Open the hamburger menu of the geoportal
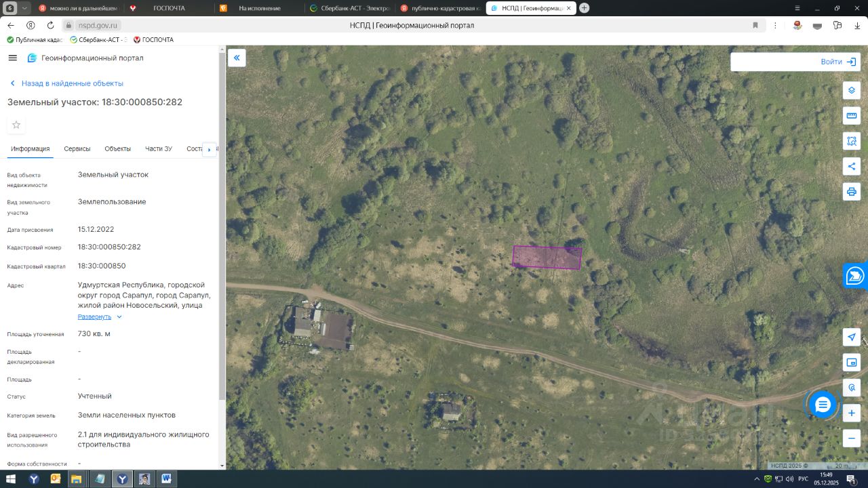This screenshot has width=868, height=488. point(12,58)
